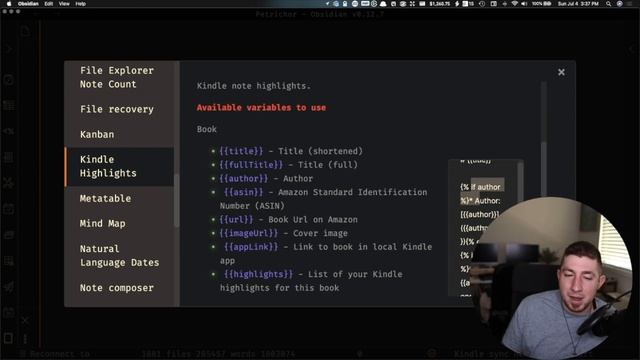
Task: Click the Time Machine clock icon
Action: tap(482, 4)
